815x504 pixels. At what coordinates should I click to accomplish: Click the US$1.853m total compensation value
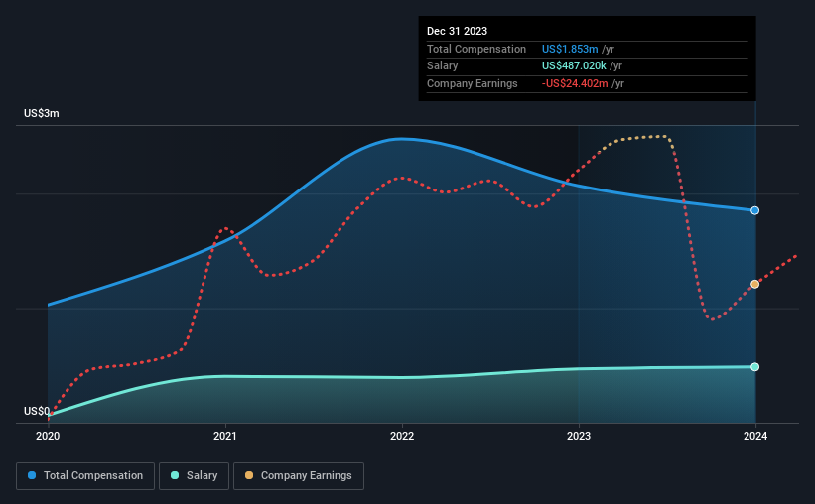pyautogui.click(x=570, y=49)
